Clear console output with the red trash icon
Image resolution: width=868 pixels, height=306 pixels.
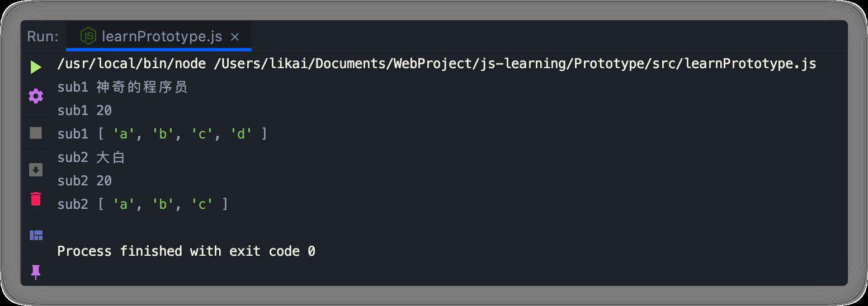tap(36, 199)
